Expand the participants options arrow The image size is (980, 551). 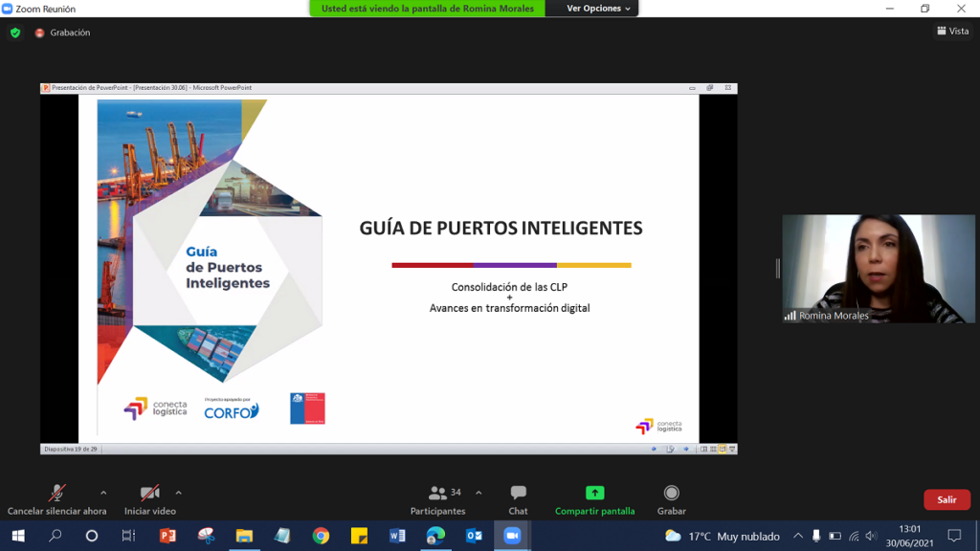click(x=479, y=493)
